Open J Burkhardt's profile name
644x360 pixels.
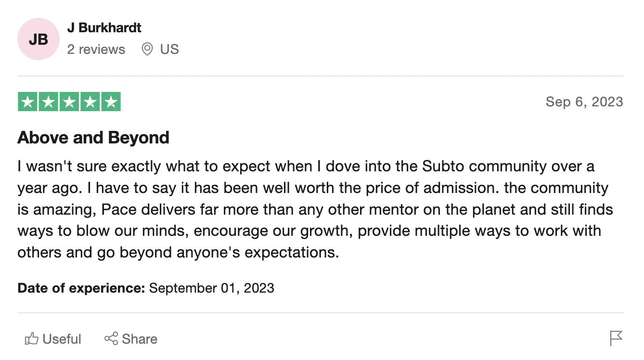pyautogui.click(x=104, y=27)
